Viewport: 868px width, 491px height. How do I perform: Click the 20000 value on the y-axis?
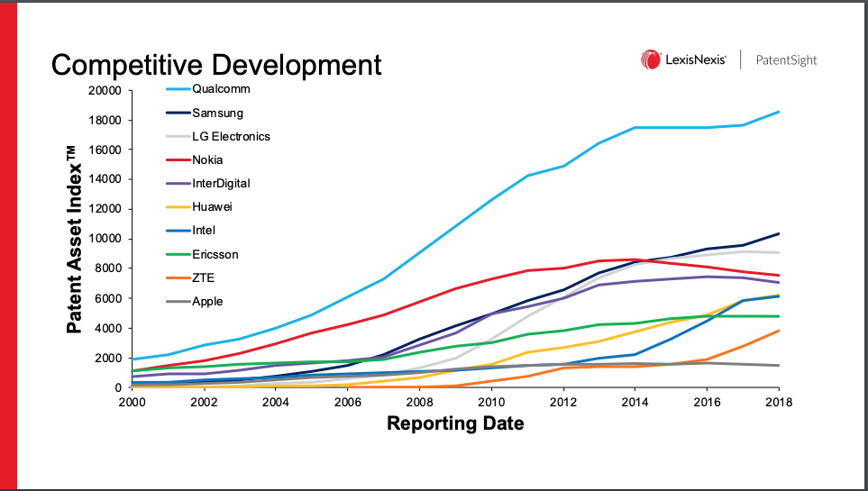(105, 91)
